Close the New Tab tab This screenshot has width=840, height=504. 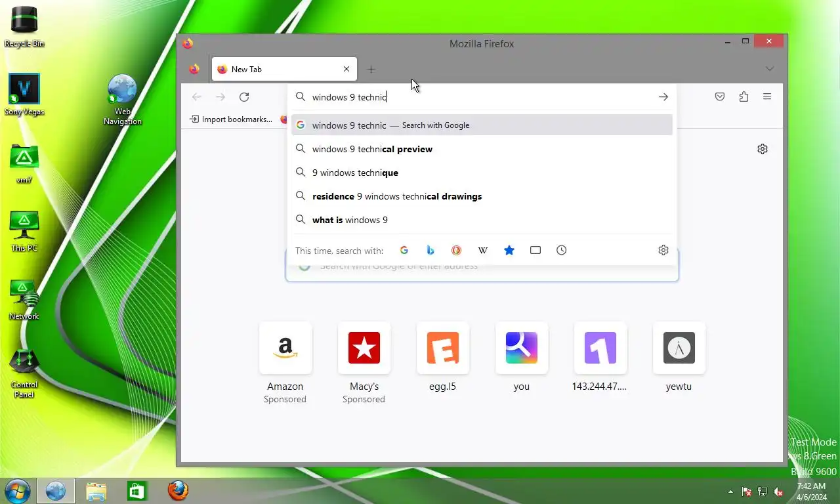(346, 69)
